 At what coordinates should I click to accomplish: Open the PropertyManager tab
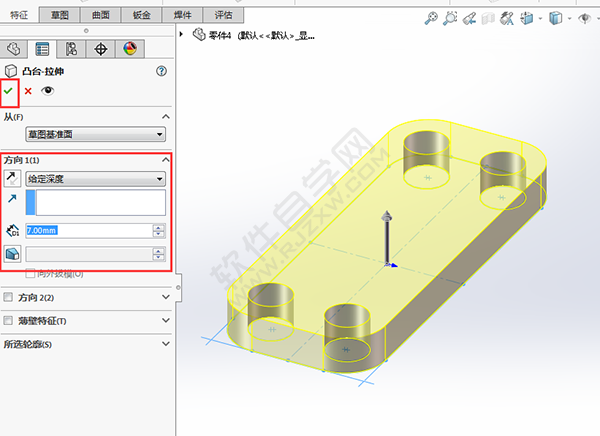(x=42, y=49)
